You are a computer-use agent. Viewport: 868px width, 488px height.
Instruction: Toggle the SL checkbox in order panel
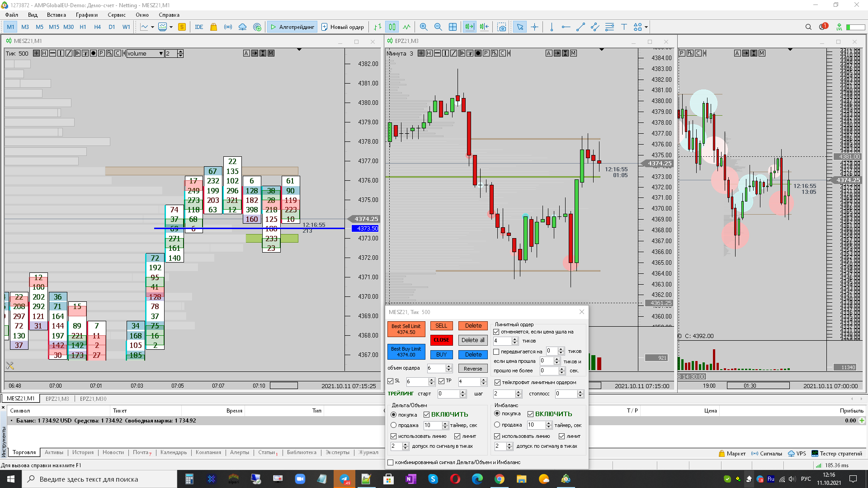tap(391, 381)
